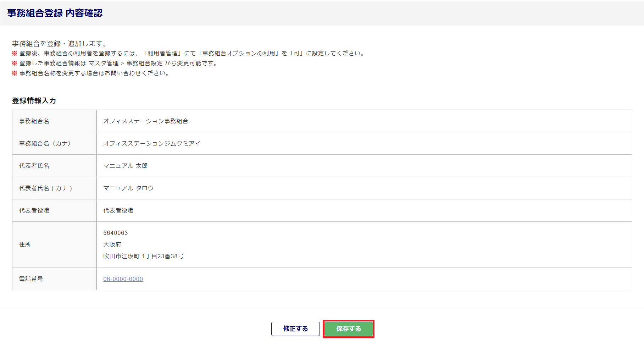Viewport: 644px width, 347px height.
Task: Click the 代表者氏名 row label
Action: pos(34,166)
